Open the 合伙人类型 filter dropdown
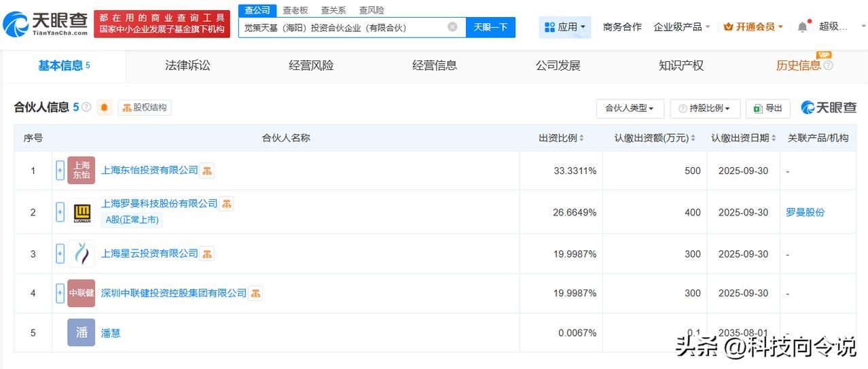 [x=630, y=108]
